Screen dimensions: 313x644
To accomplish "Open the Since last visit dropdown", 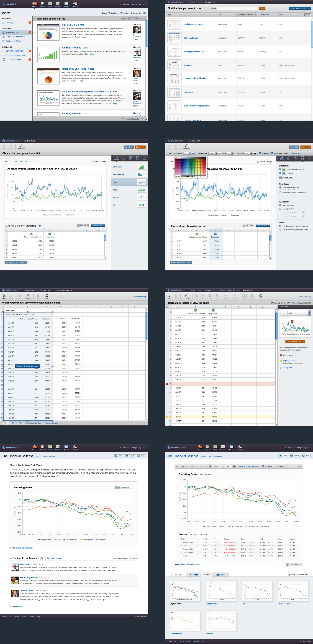I will pyautogui.click(x=138, y=13).
